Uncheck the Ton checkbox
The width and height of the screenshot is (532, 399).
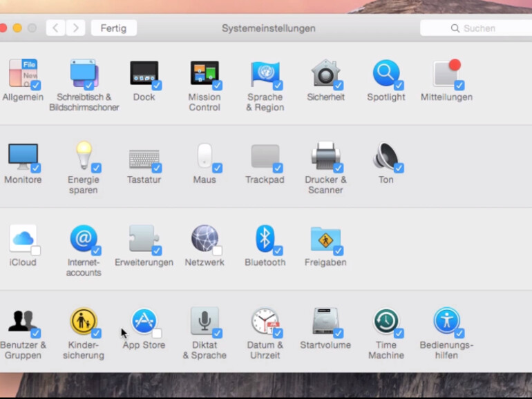399,168
